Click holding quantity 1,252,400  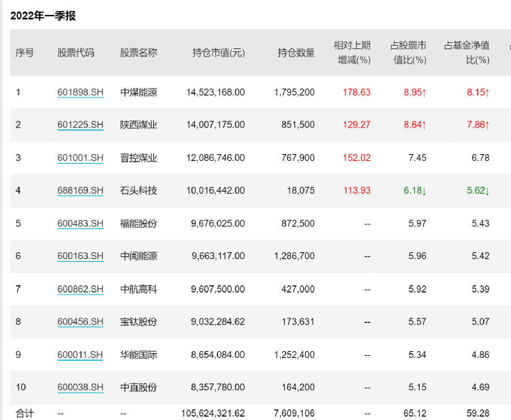294,355
